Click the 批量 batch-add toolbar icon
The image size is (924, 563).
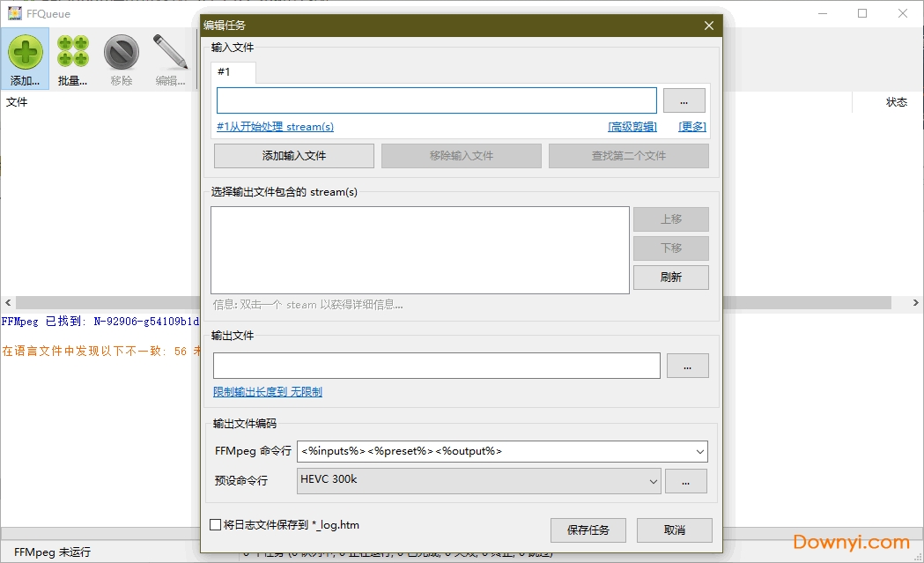72,59
